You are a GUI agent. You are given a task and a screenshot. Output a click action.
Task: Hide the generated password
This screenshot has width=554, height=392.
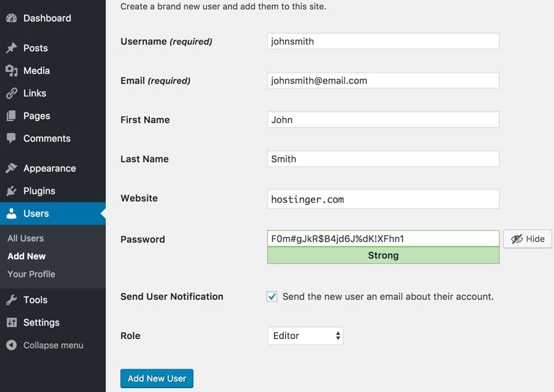click(x=527, y=239)
